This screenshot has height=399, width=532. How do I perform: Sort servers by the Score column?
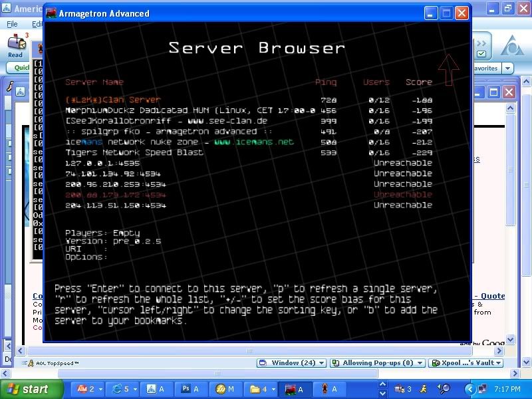(x=419, y=82)
